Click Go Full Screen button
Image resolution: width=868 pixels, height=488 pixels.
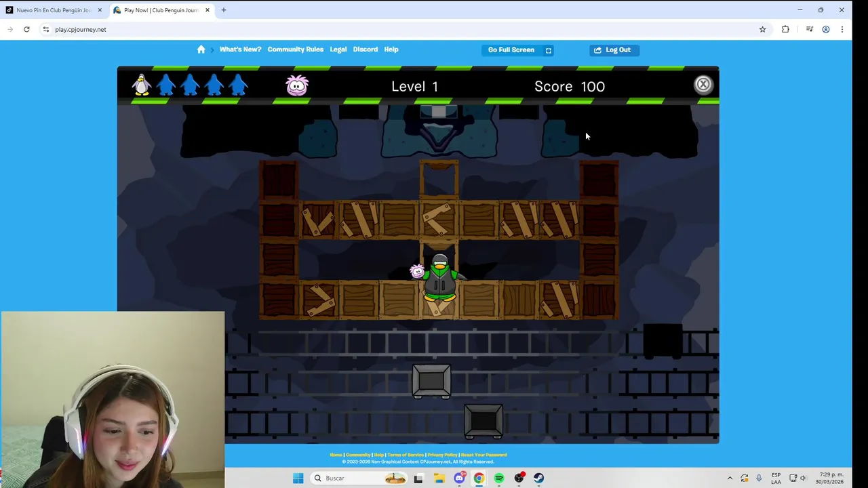coord(518,50)
